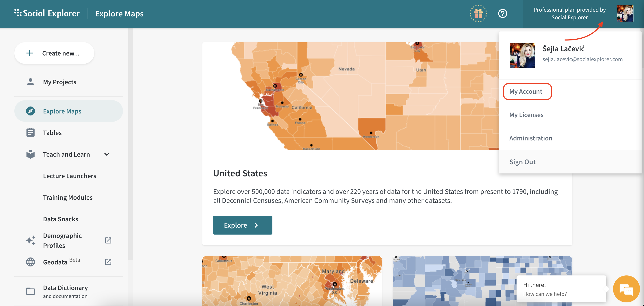Click the gift/rewards icon in header
The image size is (644, 306).
(478, 13)
